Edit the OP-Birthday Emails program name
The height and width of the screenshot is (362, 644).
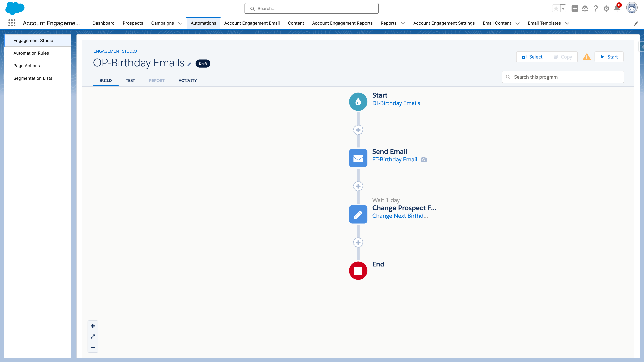(x=189, y=64)
